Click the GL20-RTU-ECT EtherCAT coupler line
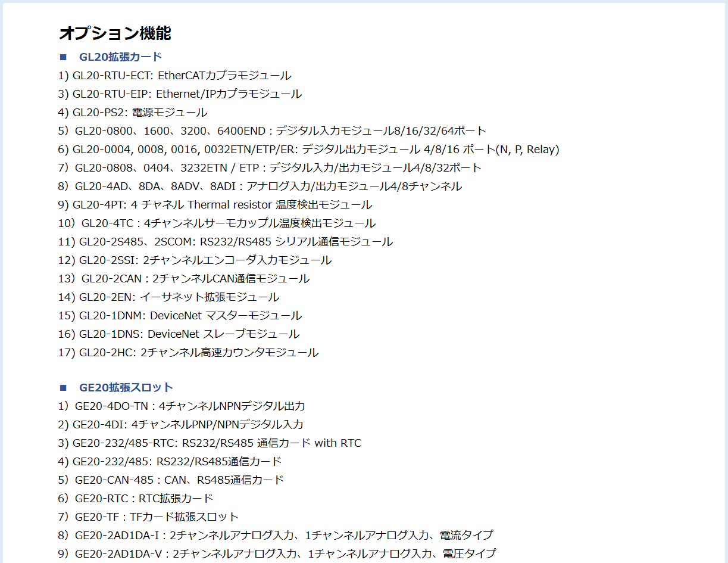Screen dimensions: 728x563 (x=174, y=76)
